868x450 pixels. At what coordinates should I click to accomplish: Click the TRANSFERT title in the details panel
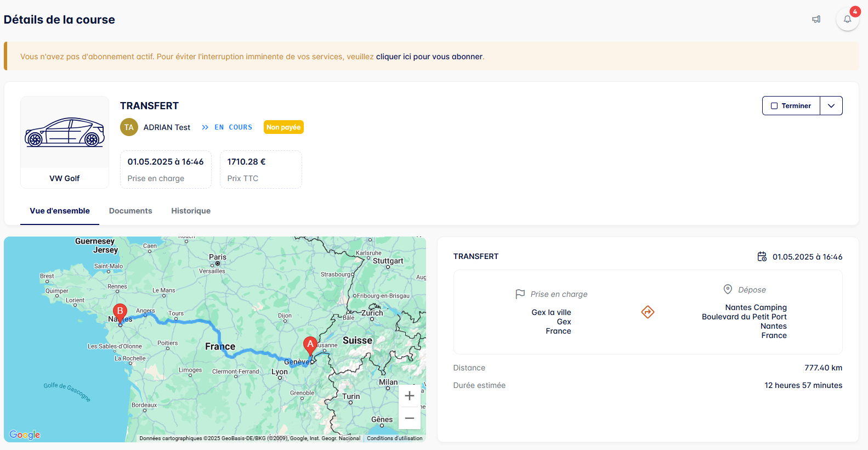(476, 256)
